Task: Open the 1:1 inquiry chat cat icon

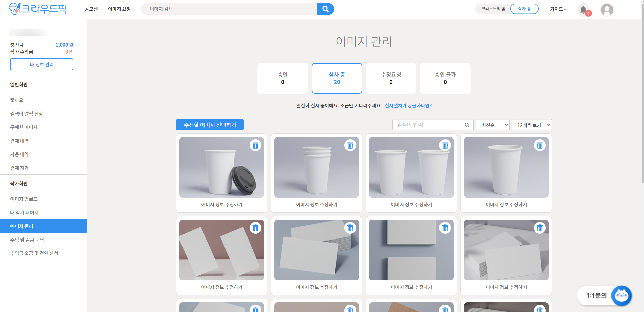Action: click(x=621, y=296)
